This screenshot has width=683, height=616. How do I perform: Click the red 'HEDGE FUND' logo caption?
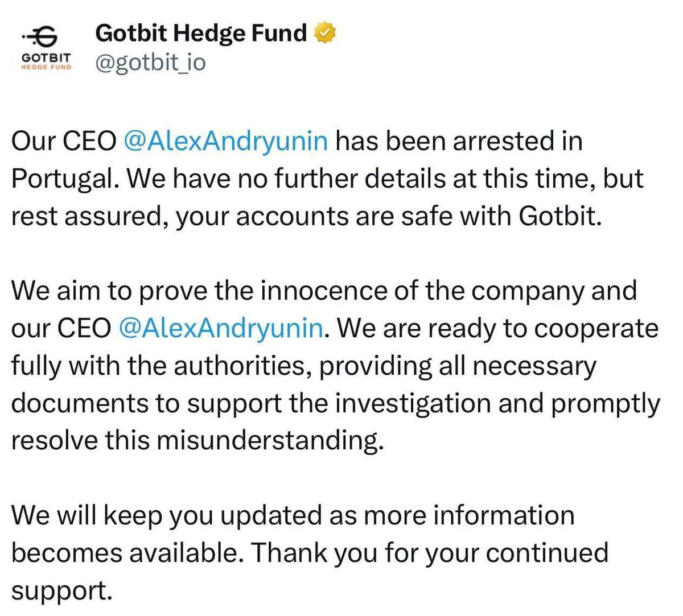[46, 66]
